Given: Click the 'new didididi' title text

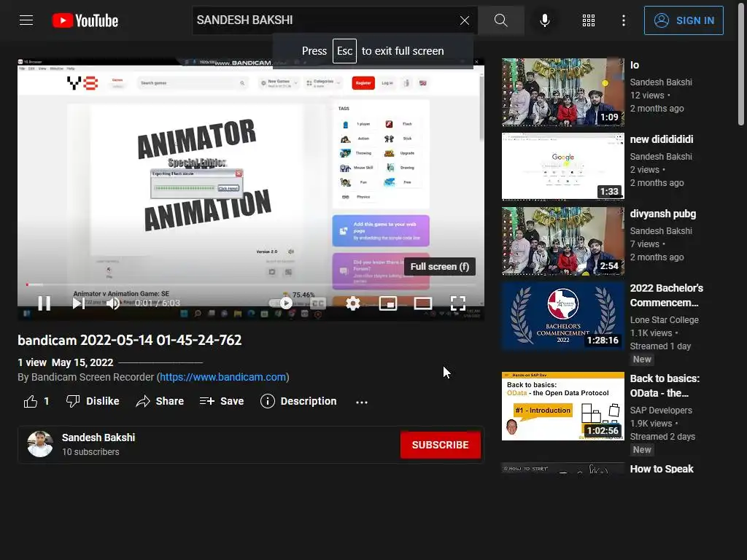Looking at the screenshot, I should pyautogui.click(x=662, y=139).
